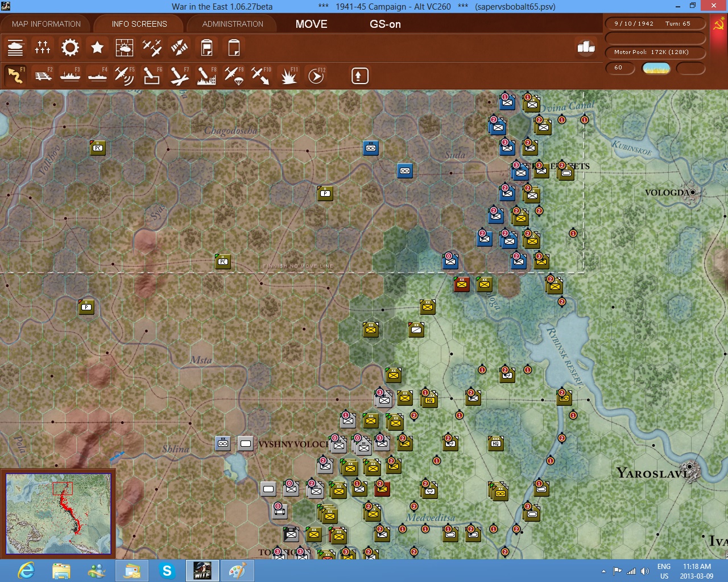Open the production gear icon
The image size is (728, 582).
point(70,47)
